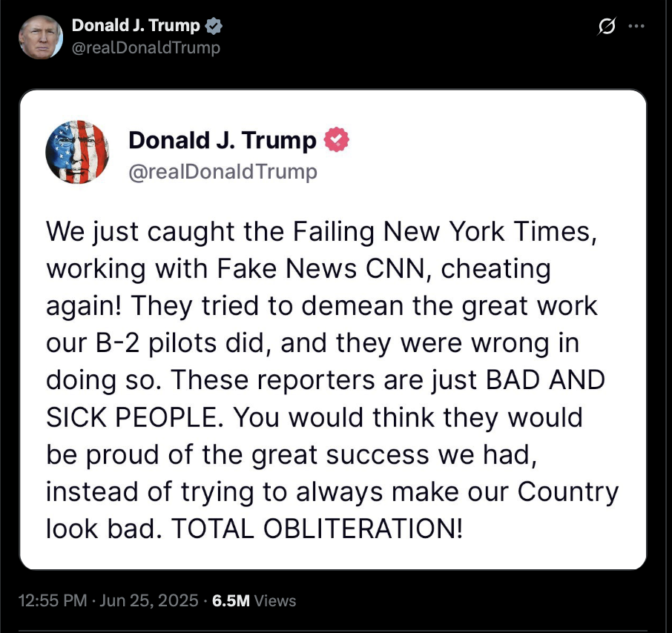
Task: Open the Grok explain-post icon
Action: tap(607, 27)
